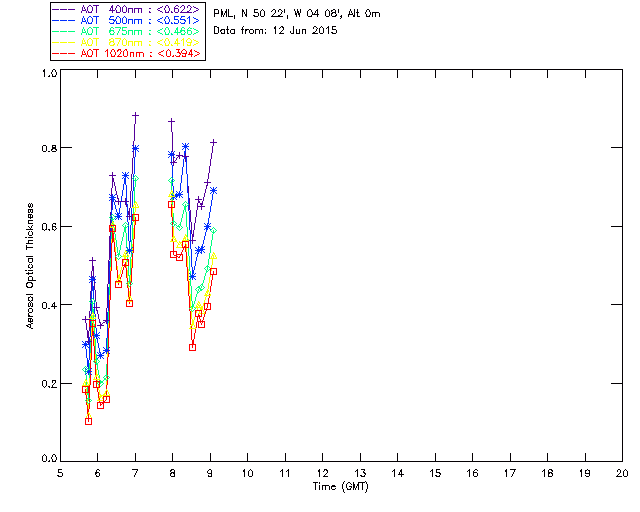Click the x-axis tick label 5
640x512 pixels.
coord(60,473)
